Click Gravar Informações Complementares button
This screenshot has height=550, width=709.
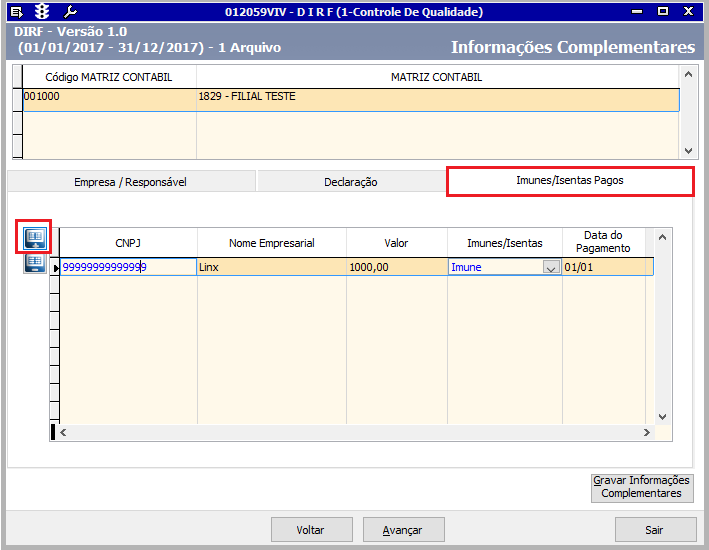(x=642, y=487)
